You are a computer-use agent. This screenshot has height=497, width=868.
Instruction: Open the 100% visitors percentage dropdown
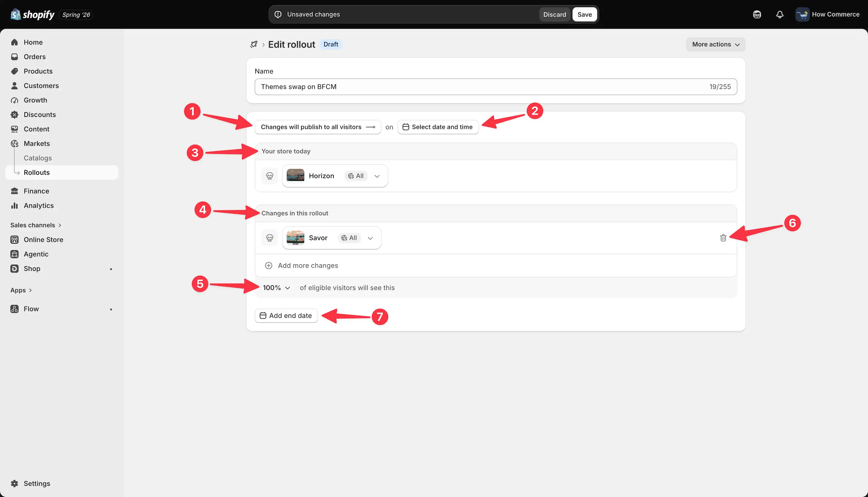tap(276, 288)
